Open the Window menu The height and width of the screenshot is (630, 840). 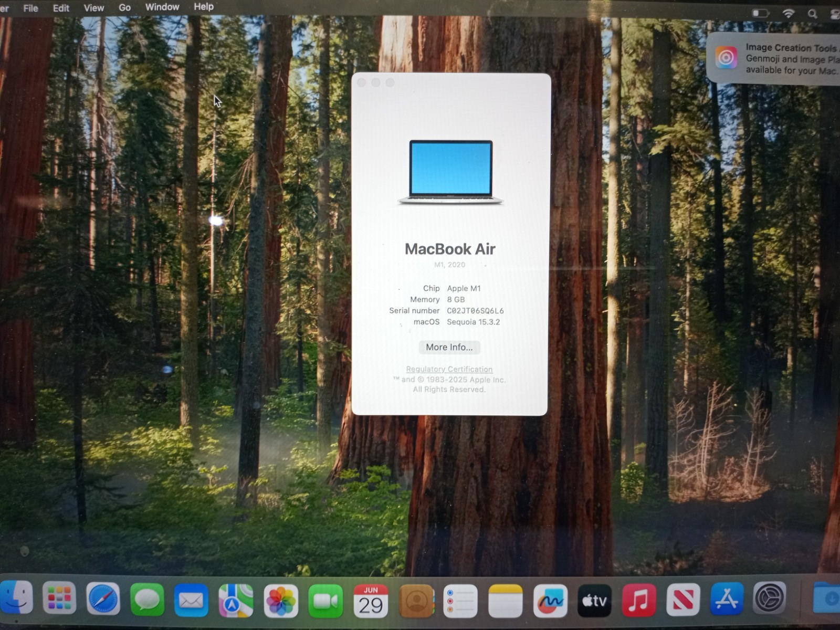[162, 7]
